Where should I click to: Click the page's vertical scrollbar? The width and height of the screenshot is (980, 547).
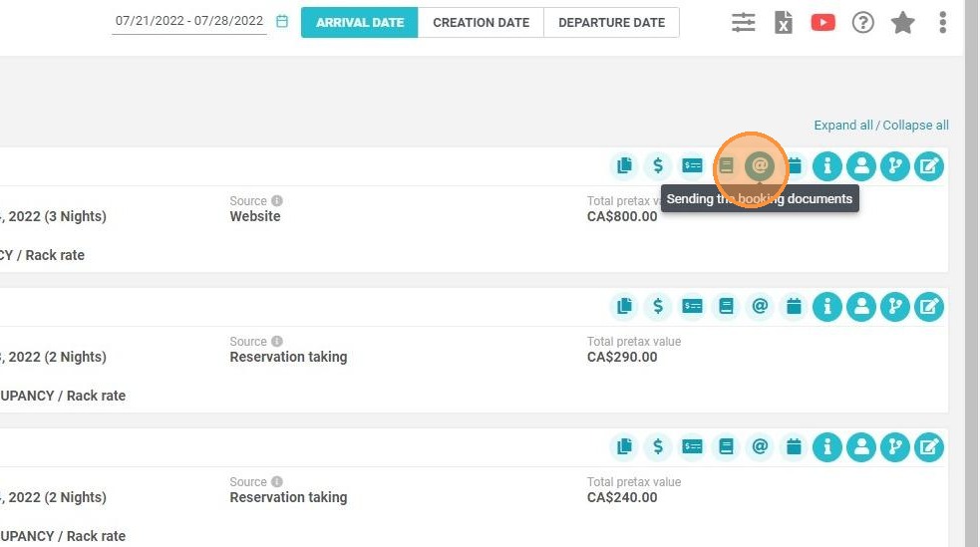pyautogui.click(x=972, y=273)
